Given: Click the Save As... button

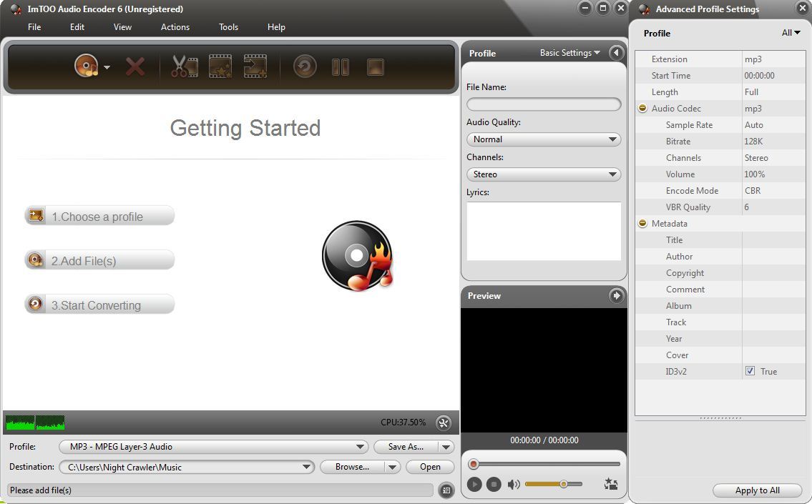Looking at the screenshot, I should [406, 447].
